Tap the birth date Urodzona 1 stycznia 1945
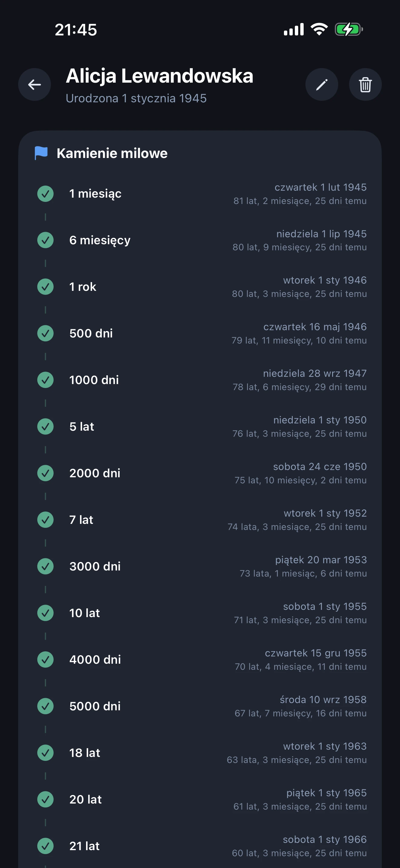 [x=136, y=98]
